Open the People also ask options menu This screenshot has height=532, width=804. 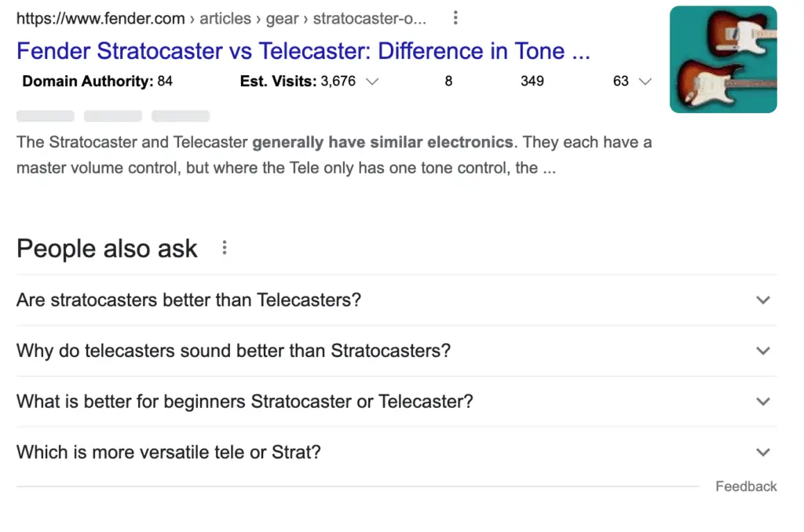click(x=224, y=248)
